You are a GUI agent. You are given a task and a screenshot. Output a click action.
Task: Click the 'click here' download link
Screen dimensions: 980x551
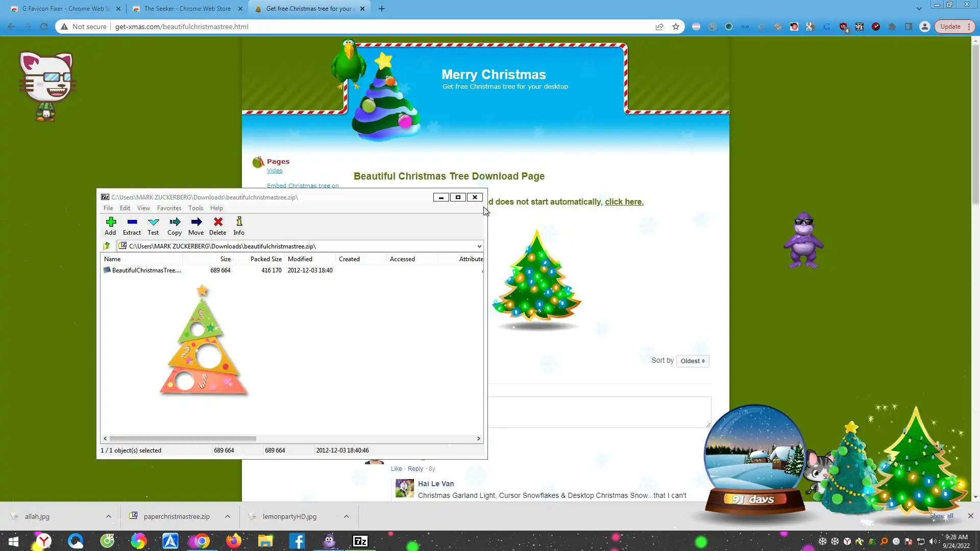(x=624, y=202)
